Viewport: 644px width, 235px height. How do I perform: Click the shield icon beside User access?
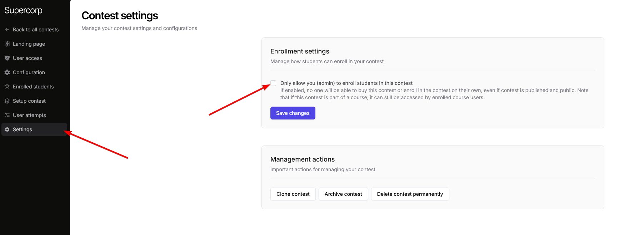pyautogui.click(x=7, y=58)
